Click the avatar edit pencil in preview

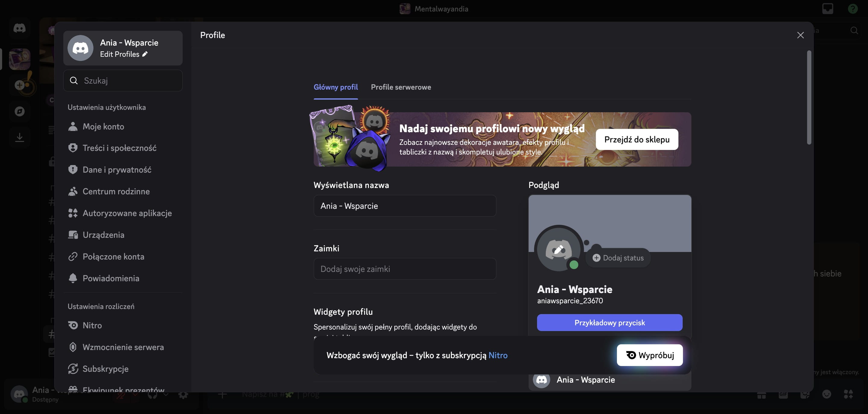click(x=559, y=249)
